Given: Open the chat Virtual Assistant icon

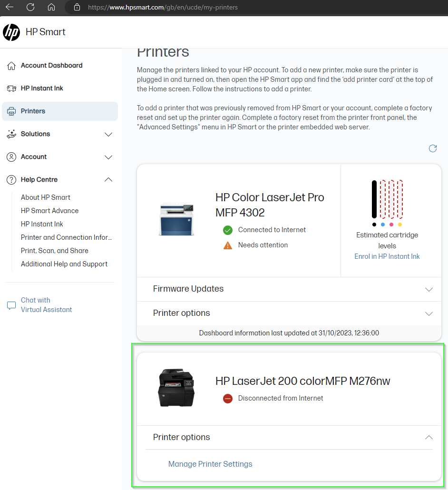Looking at the screenshot, I should pyautogui.click(x=11, y=304).
